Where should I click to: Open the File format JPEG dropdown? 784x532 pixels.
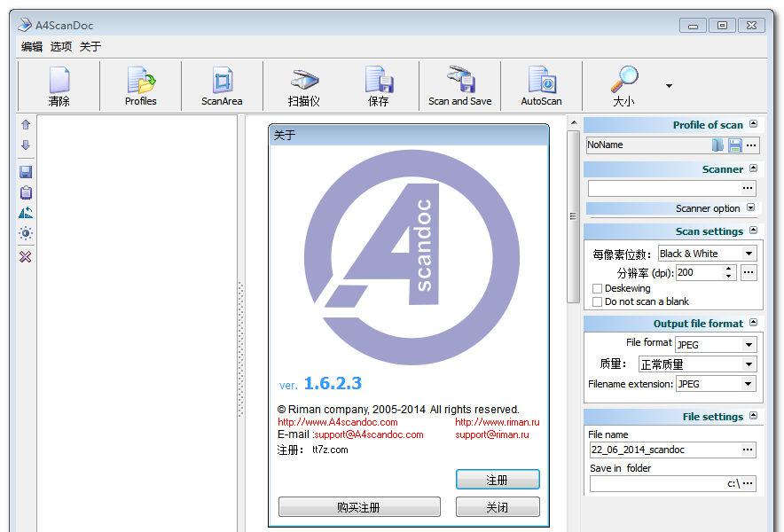pos(716,345)
